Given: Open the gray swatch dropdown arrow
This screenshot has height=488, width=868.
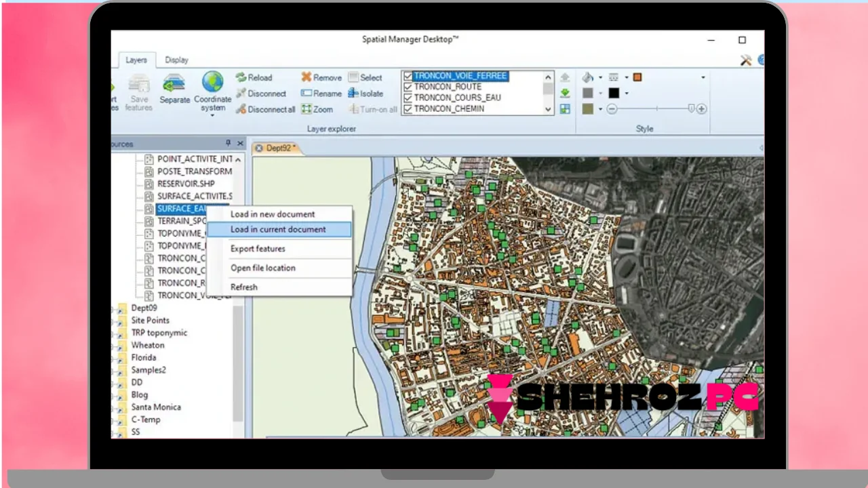Looking at the screenshot, I should (x=600, y=93).
